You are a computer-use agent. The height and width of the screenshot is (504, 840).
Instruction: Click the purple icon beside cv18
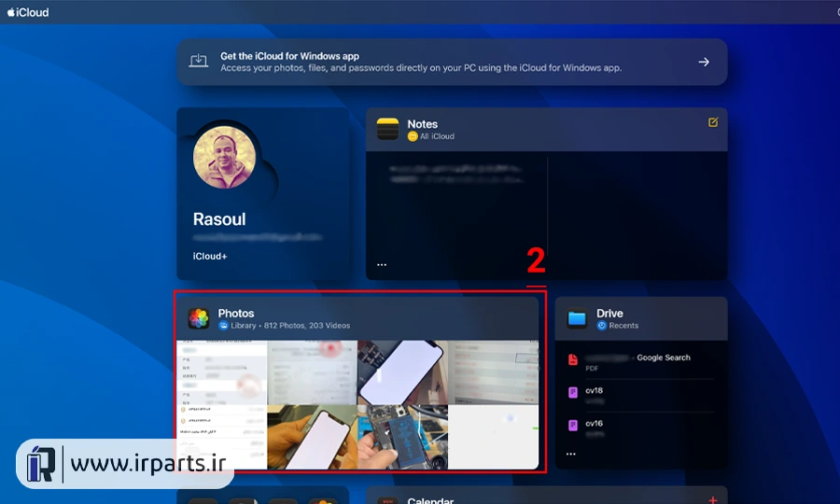(x=573, y=393)
